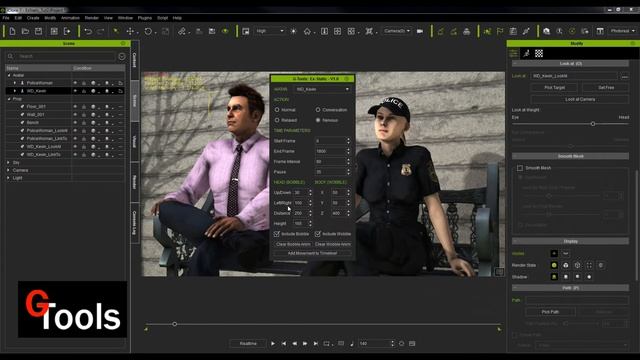Activate the Rotate tool in the toolbar
The width and height of the screenshot is (640, 360).
(x=148, y=31)
